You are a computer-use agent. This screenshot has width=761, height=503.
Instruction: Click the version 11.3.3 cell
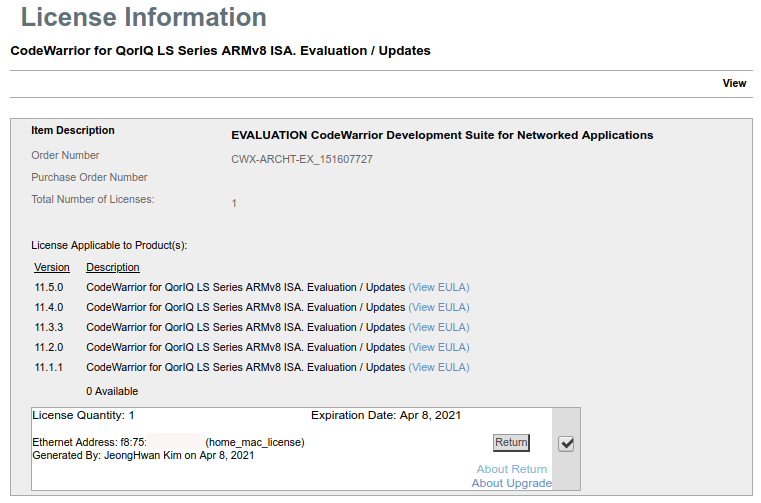tap(49, 327)
